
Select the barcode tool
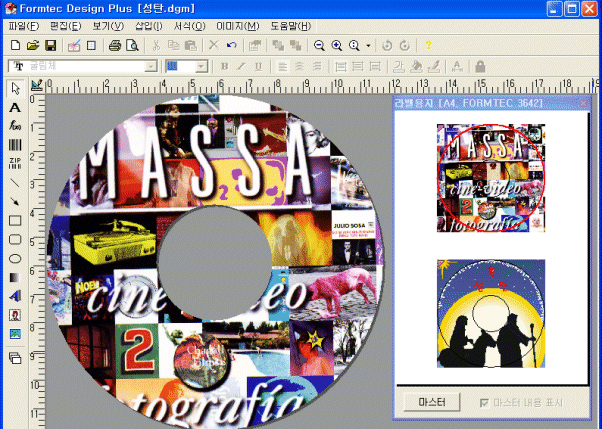pyautogui.click(x=15, y=145)
